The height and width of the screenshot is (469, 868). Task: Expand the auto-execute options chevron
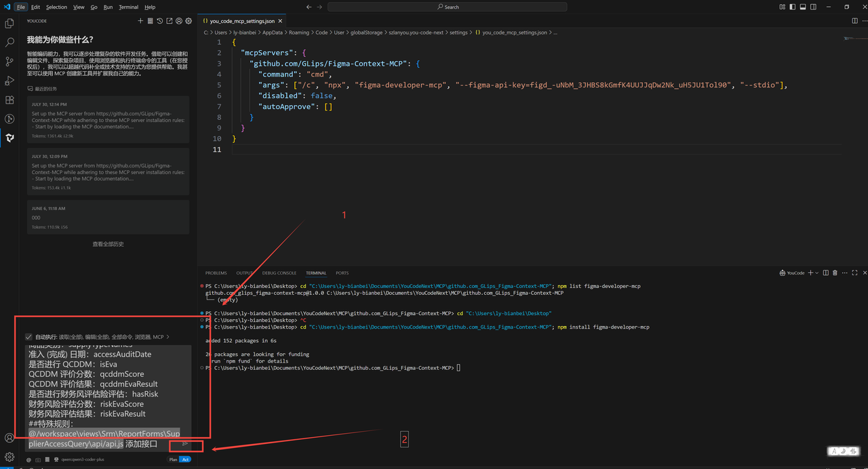pos(167,337)
